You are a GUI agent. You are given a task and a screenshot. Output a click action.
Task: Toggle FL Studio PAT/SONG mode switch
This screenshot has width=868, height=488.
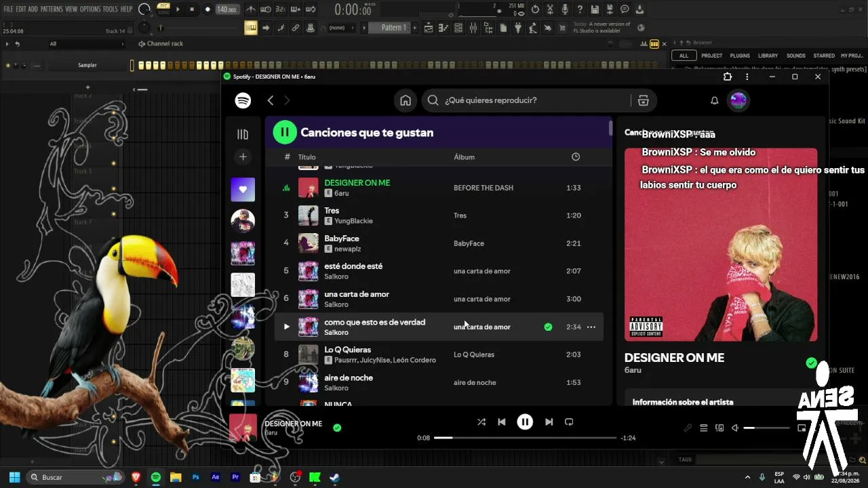[163, 9]
